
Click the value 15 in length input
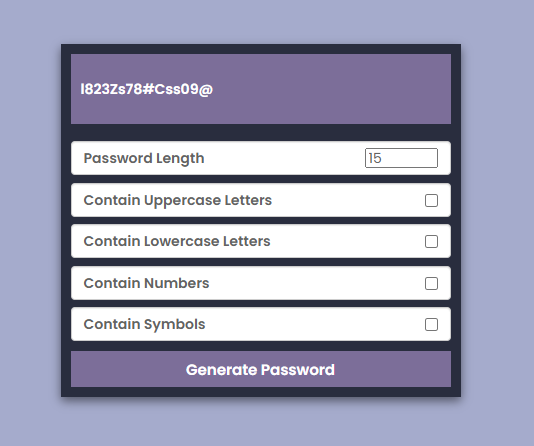pyautogui.click(x=375, y=158)
